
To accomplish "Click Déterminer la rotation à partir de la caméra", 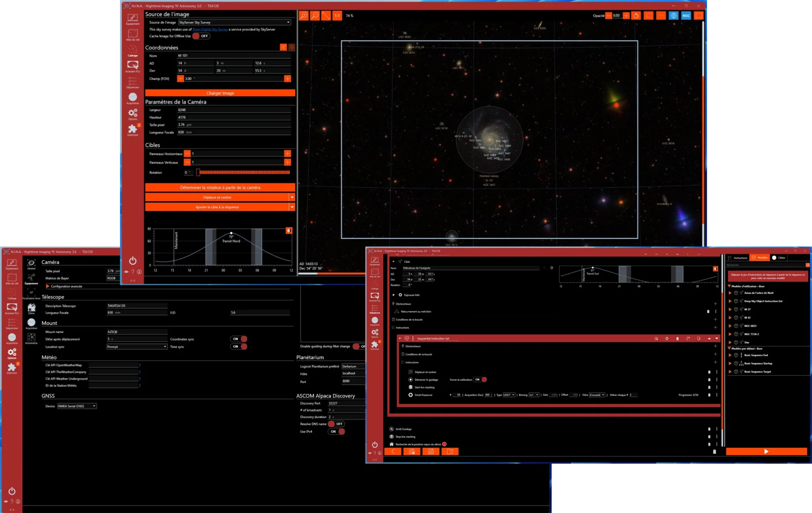I will [220, 187].
